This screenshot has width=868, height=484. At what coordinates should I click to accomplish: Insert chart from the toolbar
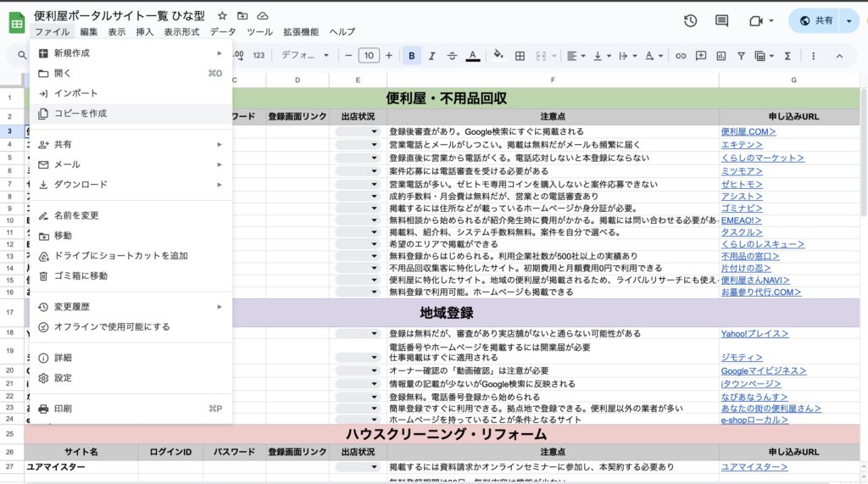[x=721, y=55]
